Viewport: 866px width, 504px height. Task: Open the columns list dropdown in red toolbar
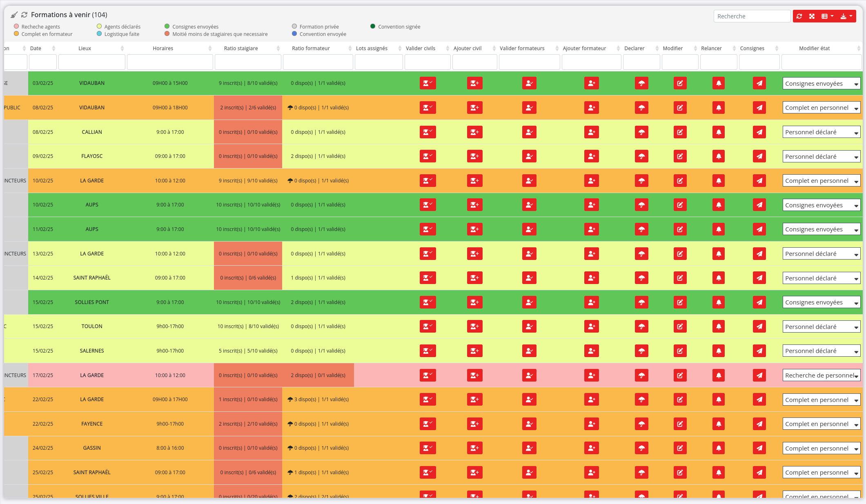tap(827, 16)
